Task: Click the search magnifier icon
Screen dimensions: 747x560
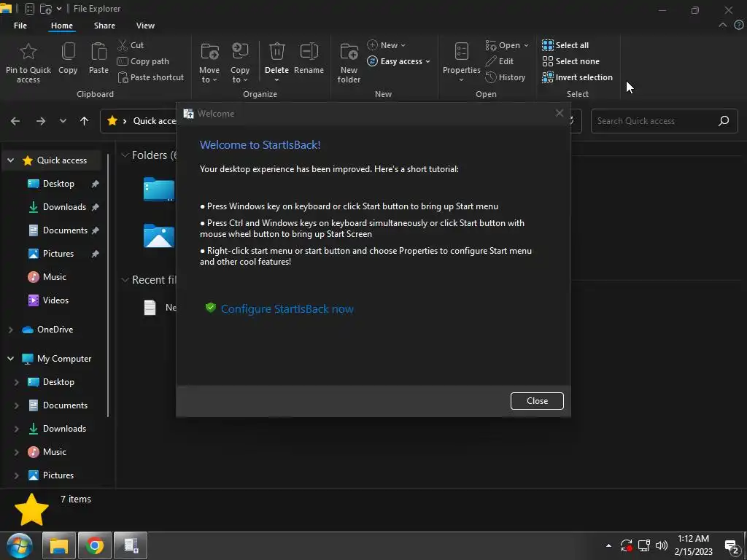Action: [724, 121]
